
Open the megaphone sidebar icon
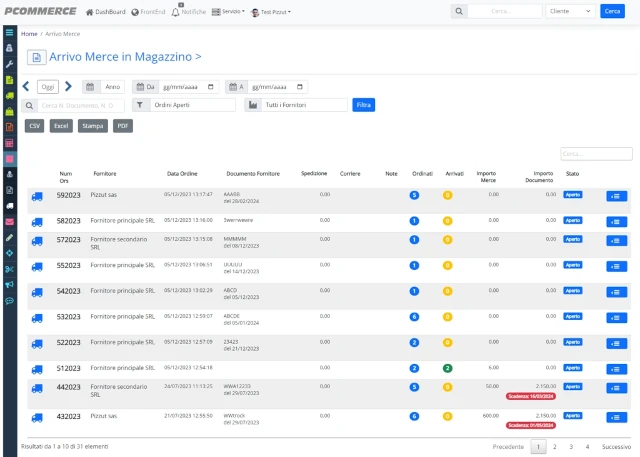[x=9, y=285]
